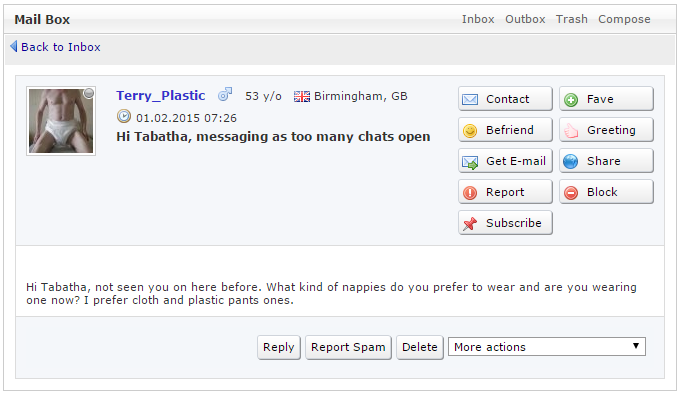Go to the Trash folder

click(x=572, y=19)
